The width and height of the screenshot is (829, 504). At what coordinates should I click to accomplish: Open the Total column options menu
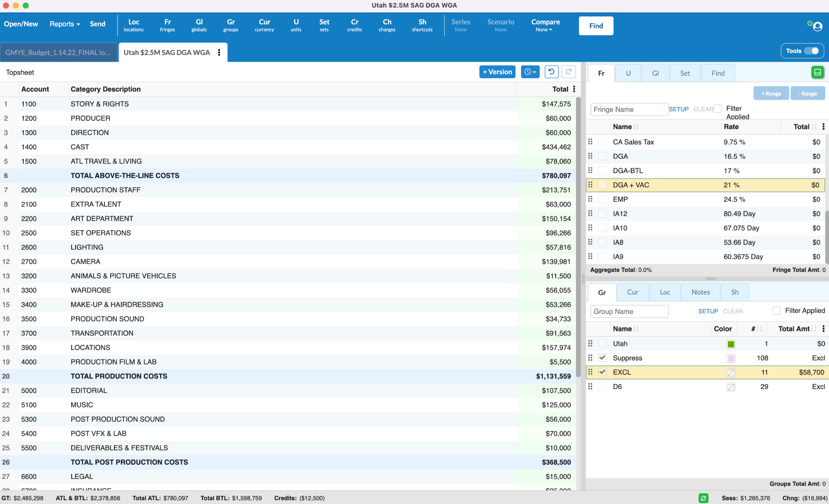574,89
